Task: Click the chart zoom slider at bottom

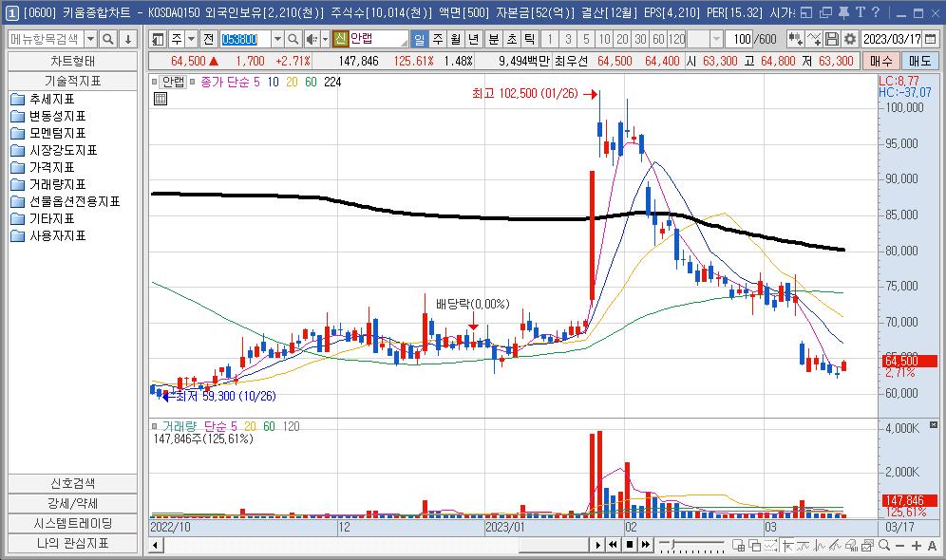Action: pyautogui.click(x=691, y=546)
